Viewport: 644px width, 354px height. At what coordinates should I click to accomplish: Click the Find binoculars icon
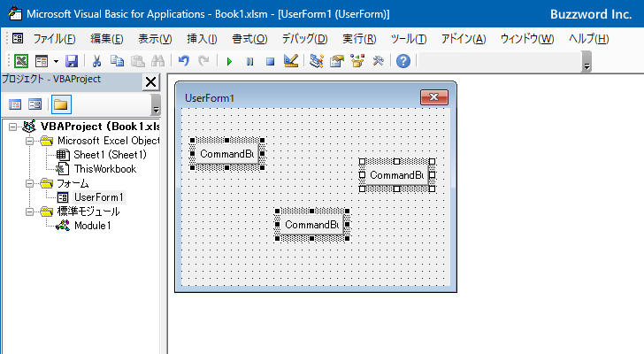point(157,61)
